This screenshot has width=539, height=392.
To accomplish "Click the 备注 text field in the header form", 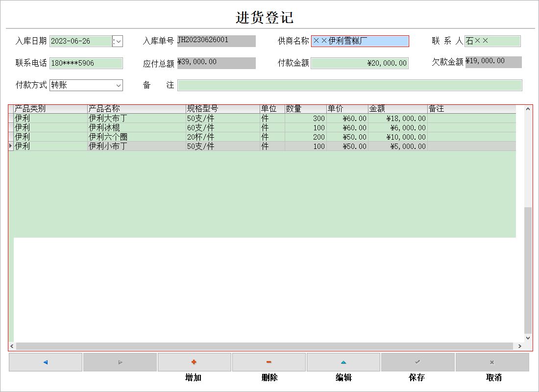I will (349, 85).
